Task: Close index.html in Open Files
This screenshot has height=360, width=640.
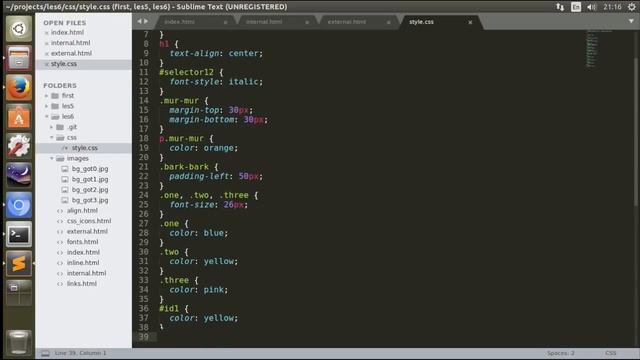Action: pos(47,33)
